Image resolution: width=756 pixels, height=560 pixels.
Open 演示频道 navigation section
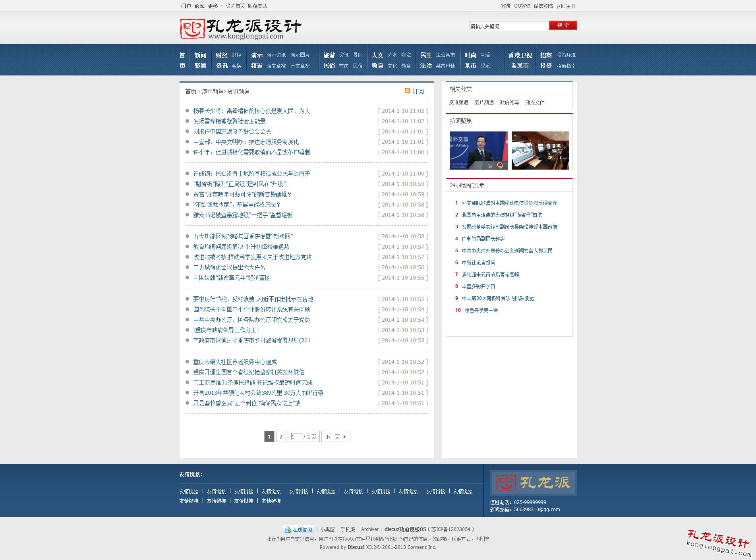pos(257,60)
